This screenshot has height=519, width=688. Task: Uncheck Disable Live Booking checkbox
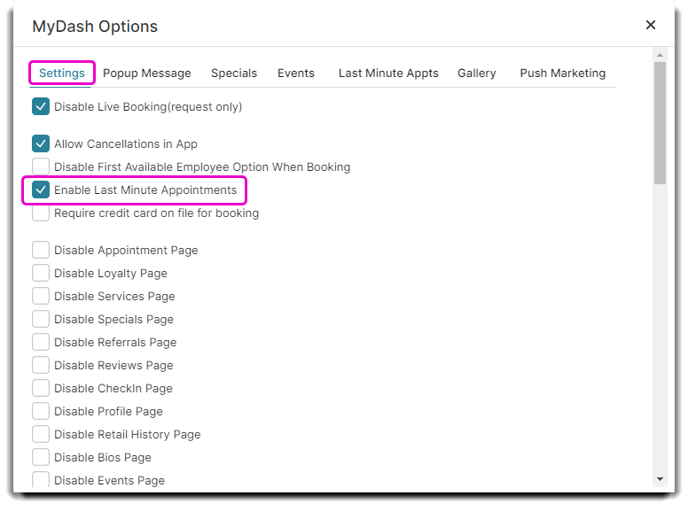point(40,106)
